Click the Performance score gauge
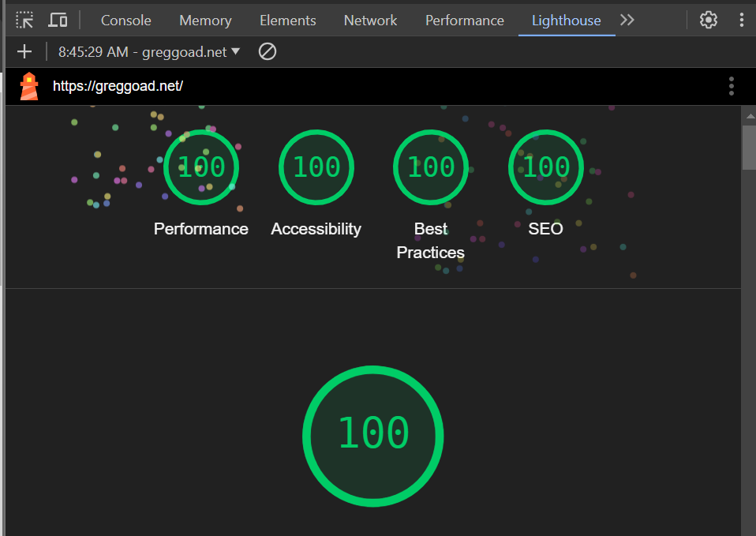756x536 pixels. 200,167
